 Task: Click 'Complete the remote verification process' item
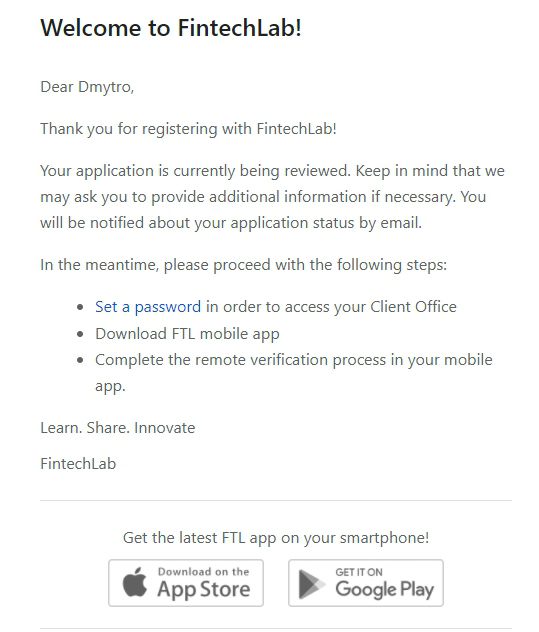(293, 372)
